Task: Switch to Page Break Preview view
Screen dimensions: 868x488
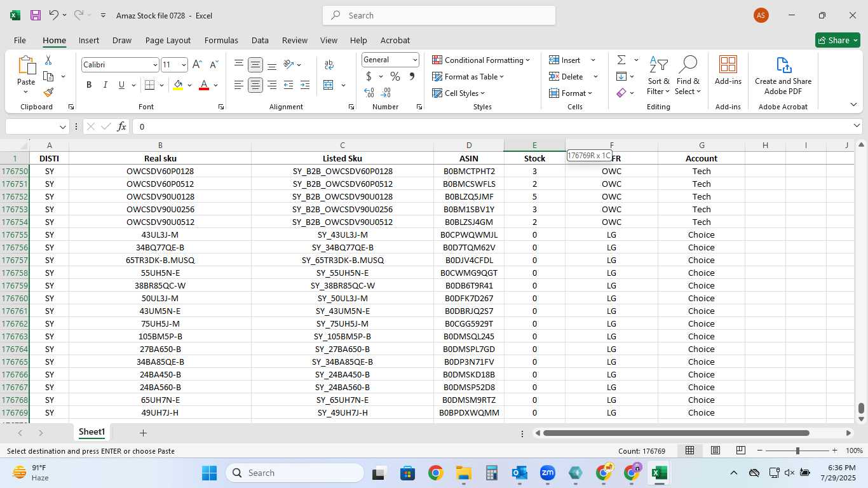Action: (x=740, y=451)
